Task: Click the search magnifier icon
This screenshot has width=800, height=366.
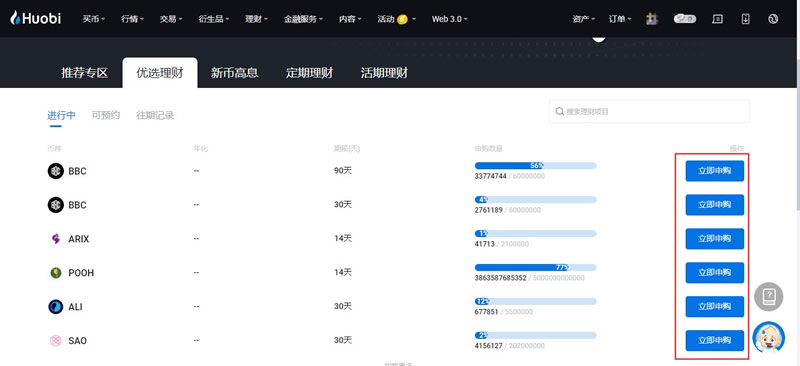Action: [560, 111]
